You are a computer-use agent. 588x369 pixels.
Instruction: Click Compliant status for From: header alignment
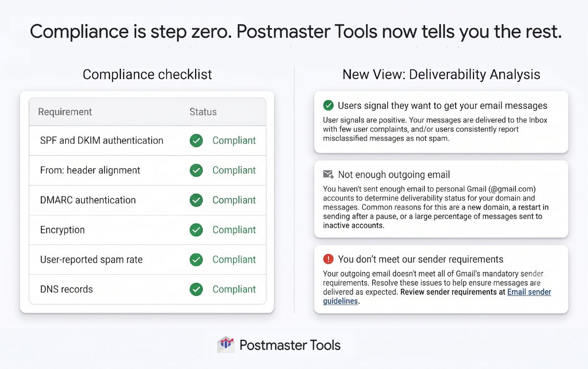[x=234, y=171]
